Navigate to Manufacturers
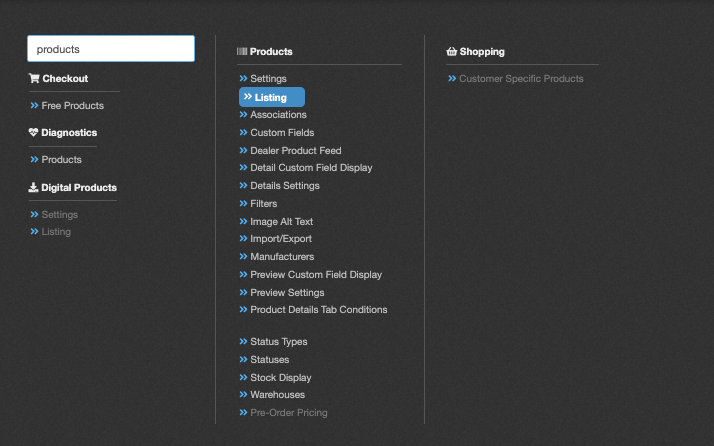The image size is (714, 446). [x=282, y=257]
